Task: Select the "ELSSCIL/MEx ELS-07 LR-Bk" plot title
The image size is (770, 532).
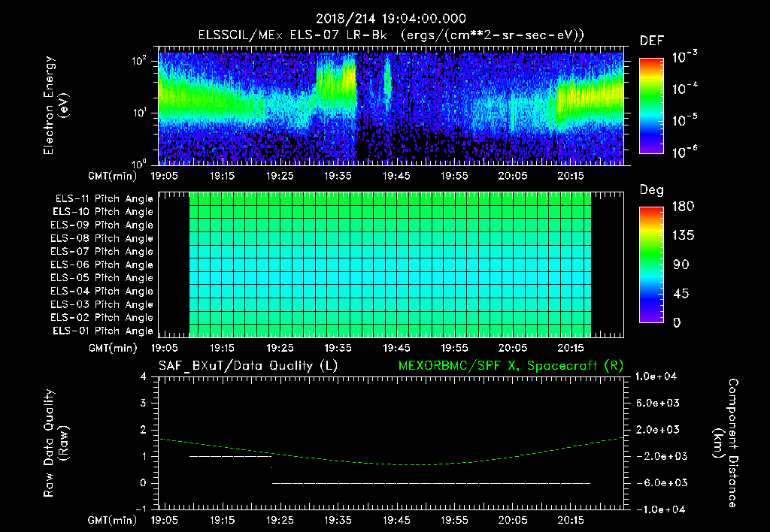Action: (293, 35)
